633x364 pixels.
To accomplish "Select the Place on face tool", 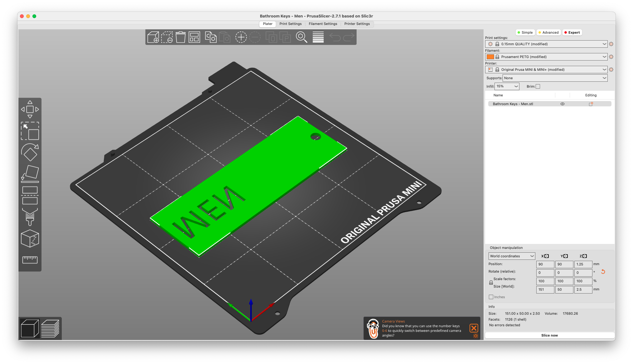I will point(30,174).
